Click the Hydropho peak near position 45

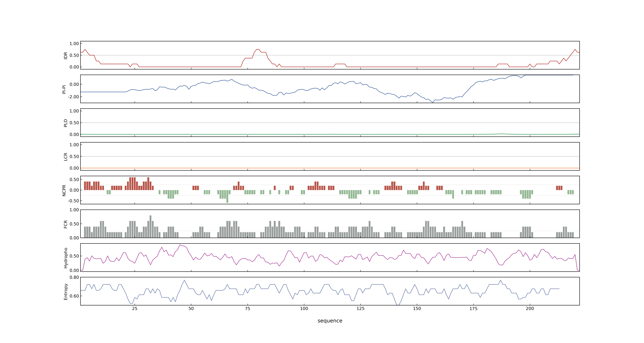(x=180, y=245)
